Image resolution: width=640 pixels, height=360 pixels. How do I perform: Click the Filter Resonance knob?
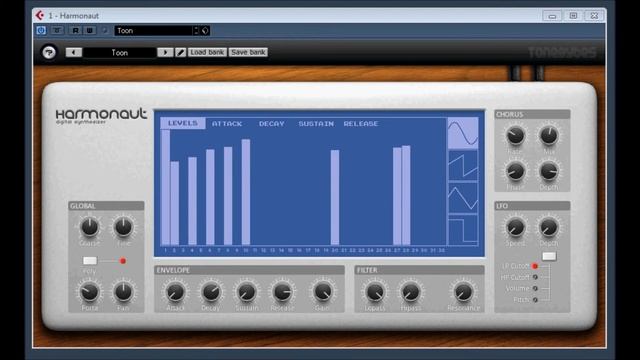(463, 292)
